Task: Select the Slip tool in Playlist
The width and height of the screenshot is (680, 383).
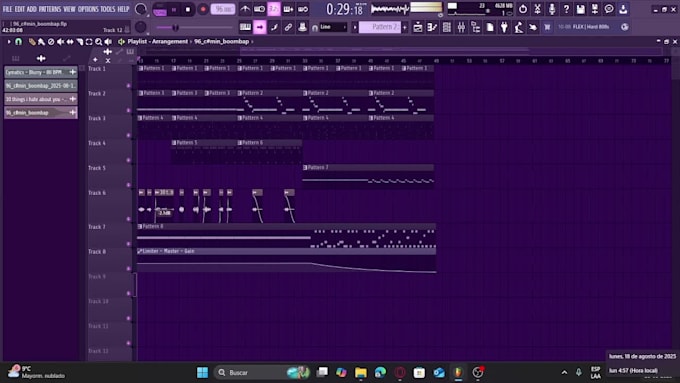Action: pos(70,42)
